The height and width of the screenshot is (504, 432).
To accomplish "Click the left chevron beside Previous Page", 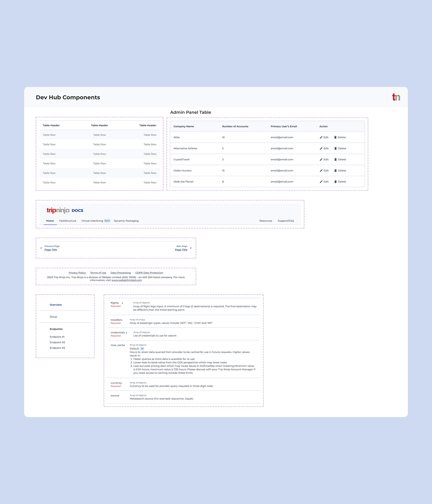I will coord(41,248).
